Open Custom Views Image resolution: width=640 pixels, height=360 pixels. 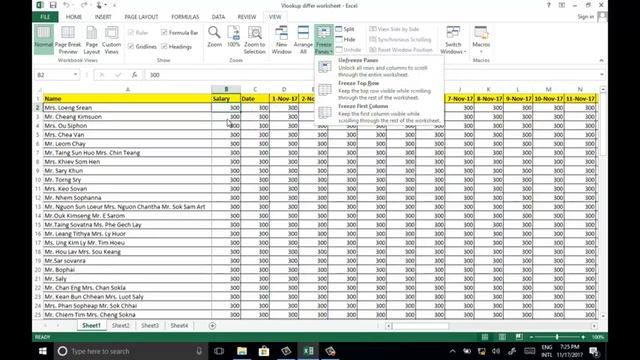(111, 39)
